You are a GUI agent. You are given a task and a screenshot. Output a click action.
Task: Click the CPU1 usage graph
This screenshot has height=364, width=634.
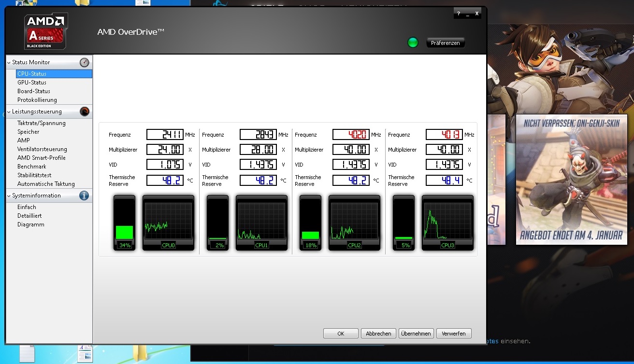pyautogui.click(x=261, y=223)
